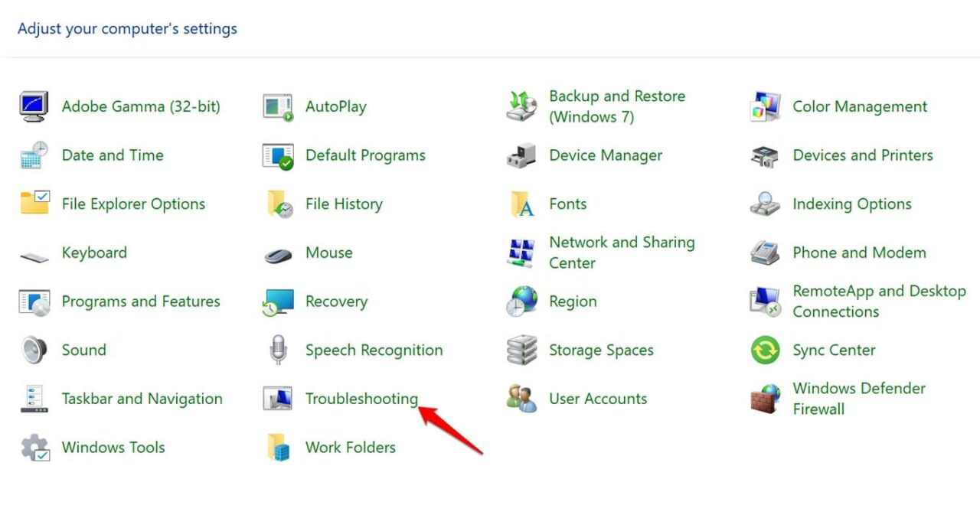This screenshot has width=980, height=528.
Task: Open the File History link
Action: (344, 204)
